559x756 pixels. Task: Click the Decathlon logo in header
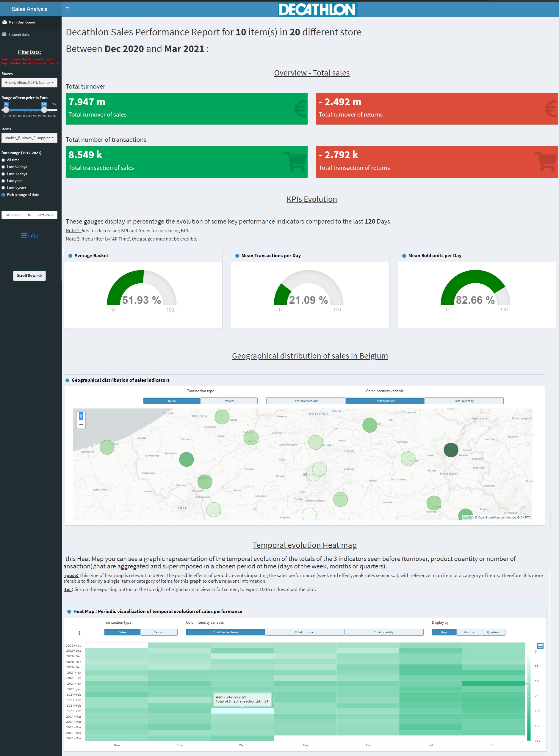pyautogui.click(x=317, y=9)
